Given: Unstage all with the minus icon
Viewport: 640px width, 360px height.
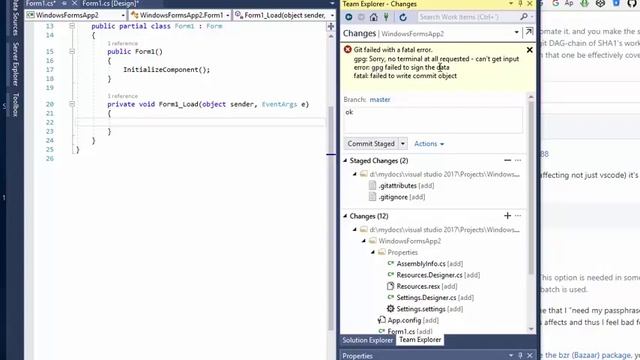Looking at the screenshot, I should pos(507,160).
